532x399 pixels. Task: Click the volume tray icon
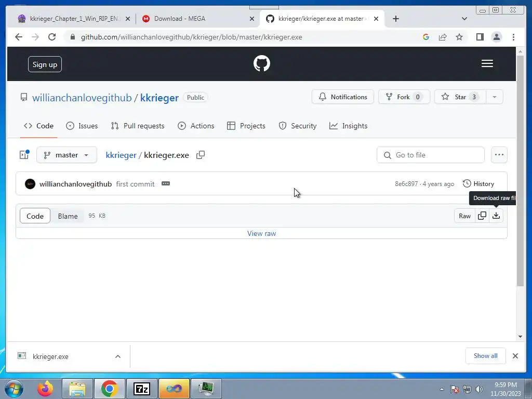pyautogui.click(x=479, y=389)
